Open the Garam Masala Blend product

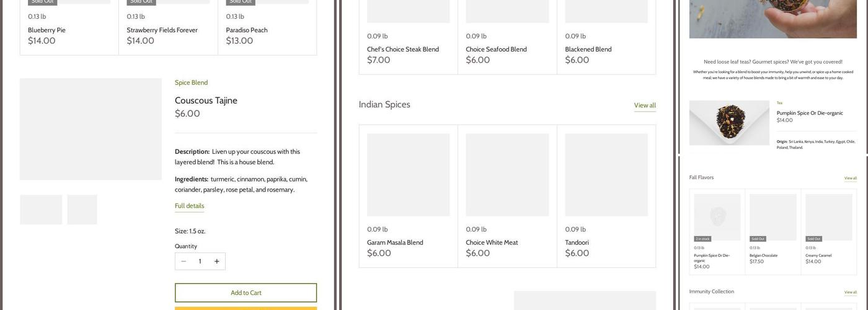[395, 242]
